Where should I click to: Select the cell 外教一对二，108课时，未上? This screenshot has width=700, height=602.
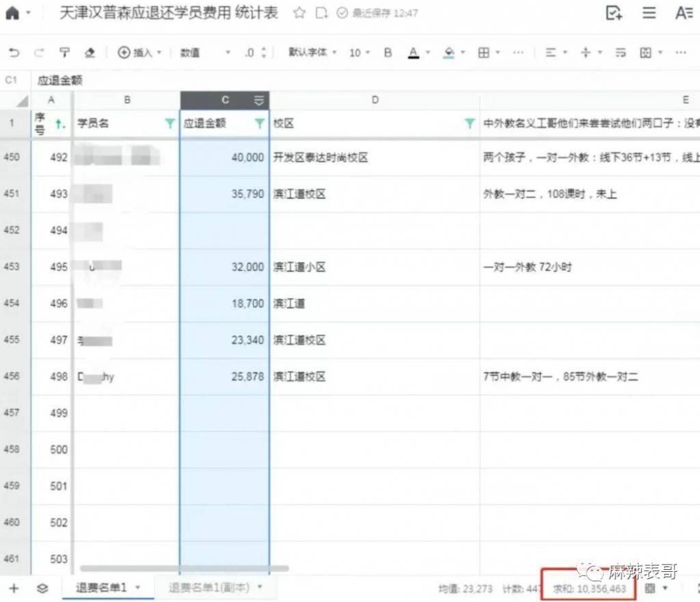click(x=590, y=194)
